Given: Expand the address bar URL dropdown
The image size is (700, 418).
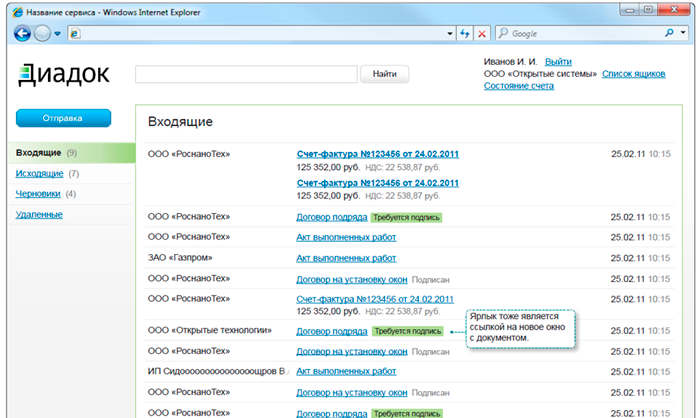Looking at the screenshot, I should click(x=450, y=33).
